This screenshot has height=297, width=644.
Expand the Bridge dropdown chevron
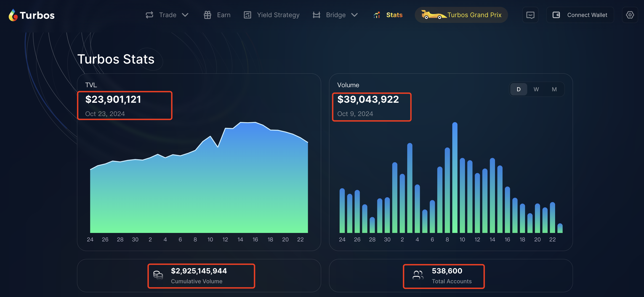(x=354, y=15)
